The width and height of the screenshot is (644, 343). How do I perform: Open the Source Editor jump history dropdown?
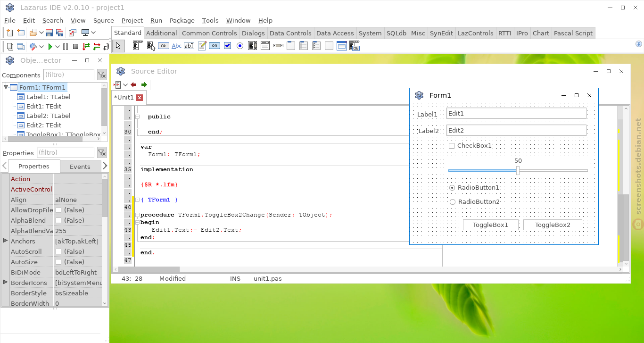pos(125,85)
